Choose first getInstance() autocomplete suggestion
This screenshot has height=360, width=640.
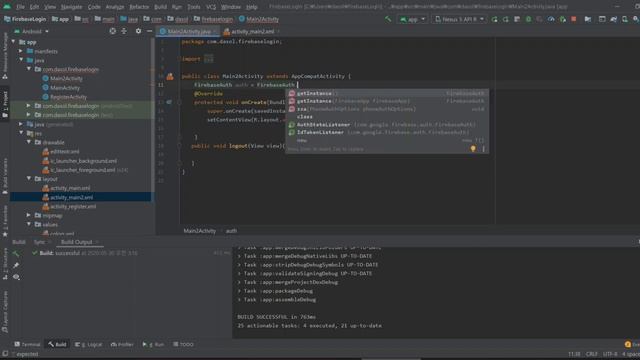tap(387, 93)
